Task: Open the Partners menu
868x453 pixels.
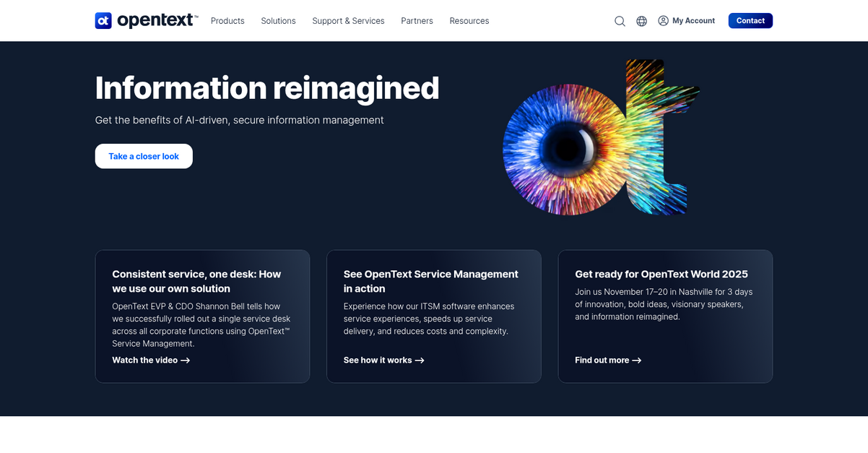Action: [417, 21]
